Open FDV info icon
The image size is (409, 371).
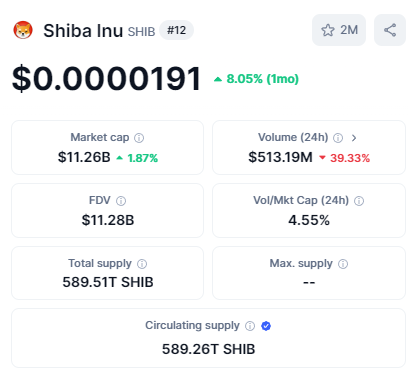[121, 201]
